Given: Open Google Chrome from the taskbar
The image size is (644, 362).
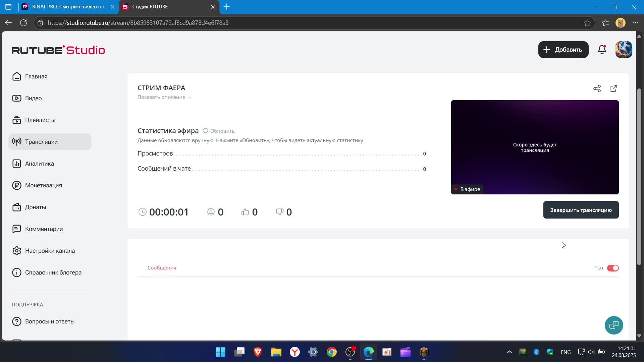Looking at the screenshot, I should tap(331, 352).
